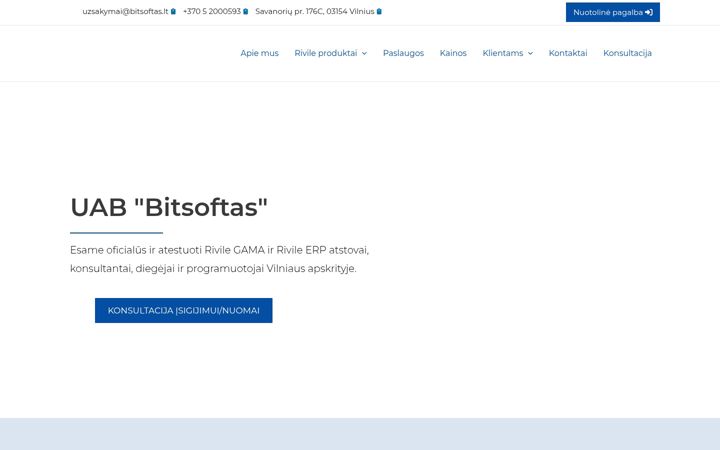
Task: Expand the Rivile produktai dropdown chevron
Action: 364,54
